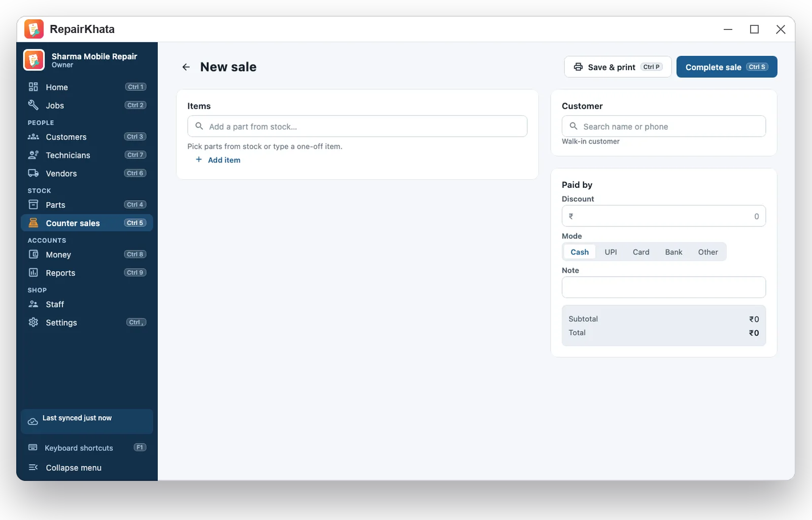812x520 pixels.
Task: Click the Walk-in customer text
Action: pyautogui.click(x=590, y=142)
